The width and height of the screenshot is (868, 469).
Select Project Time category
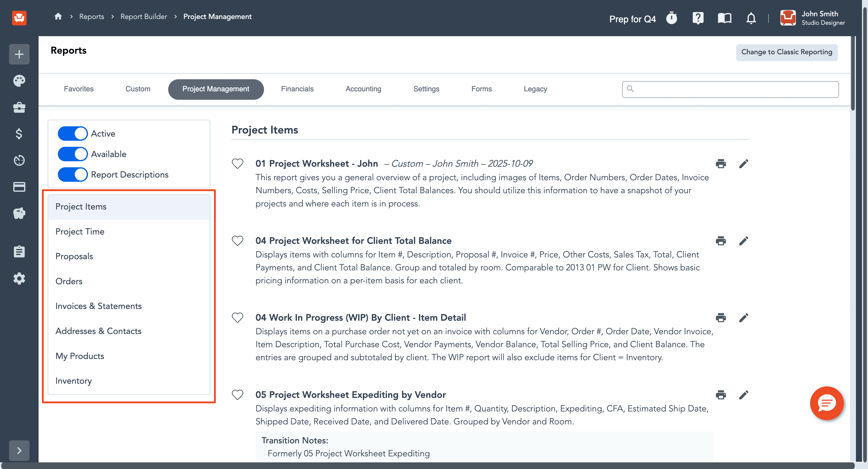(x=129, y=232)
